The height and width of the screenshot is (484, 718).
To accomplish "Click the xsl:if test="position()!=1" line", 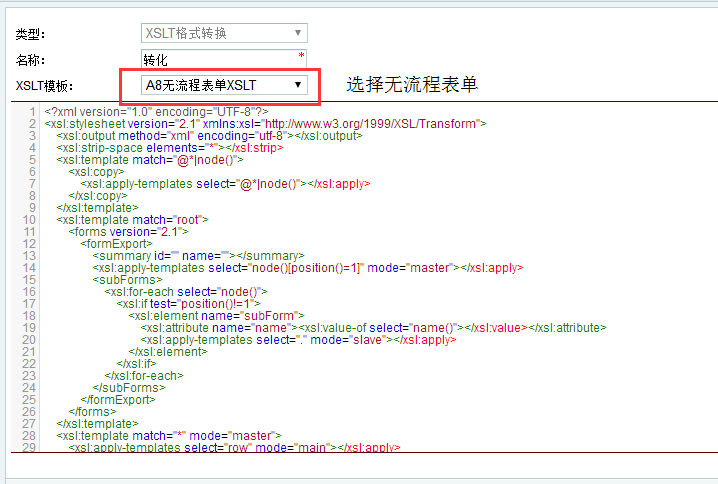I will tap(188, 304).
